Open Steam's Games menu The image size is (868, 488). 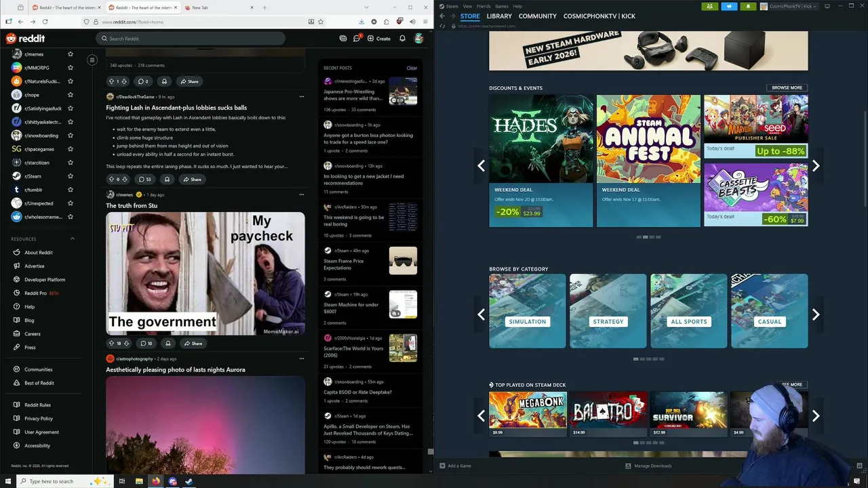(502, 6)
